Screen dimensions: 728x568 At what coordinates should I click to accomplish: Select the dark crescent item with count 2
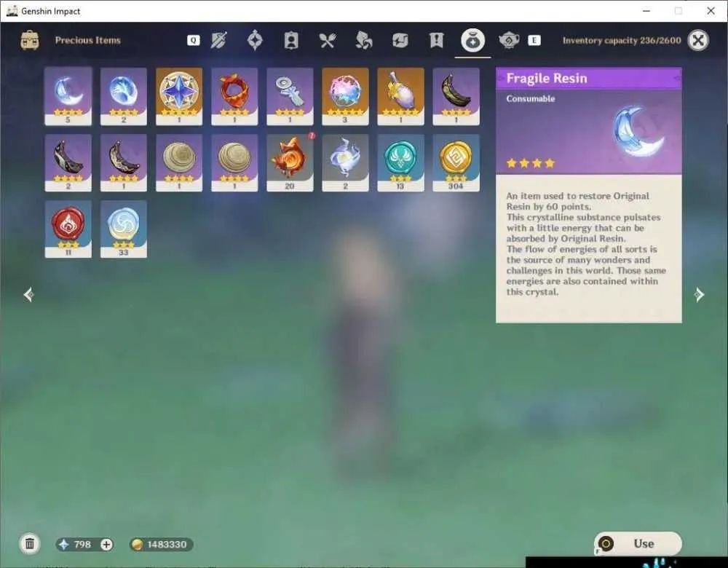[68, 162]
